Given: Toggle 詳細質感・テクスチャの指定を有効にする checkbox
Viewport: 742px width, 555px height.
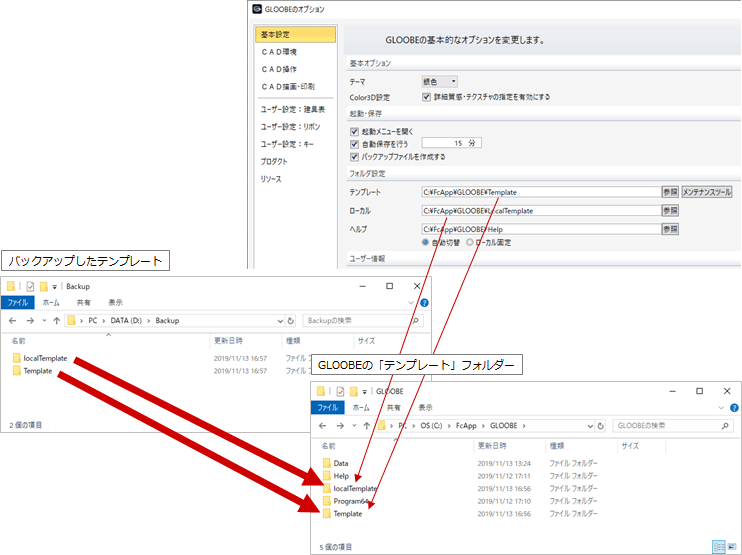Looking at the screenshot, I should click(x=426, y=97).
